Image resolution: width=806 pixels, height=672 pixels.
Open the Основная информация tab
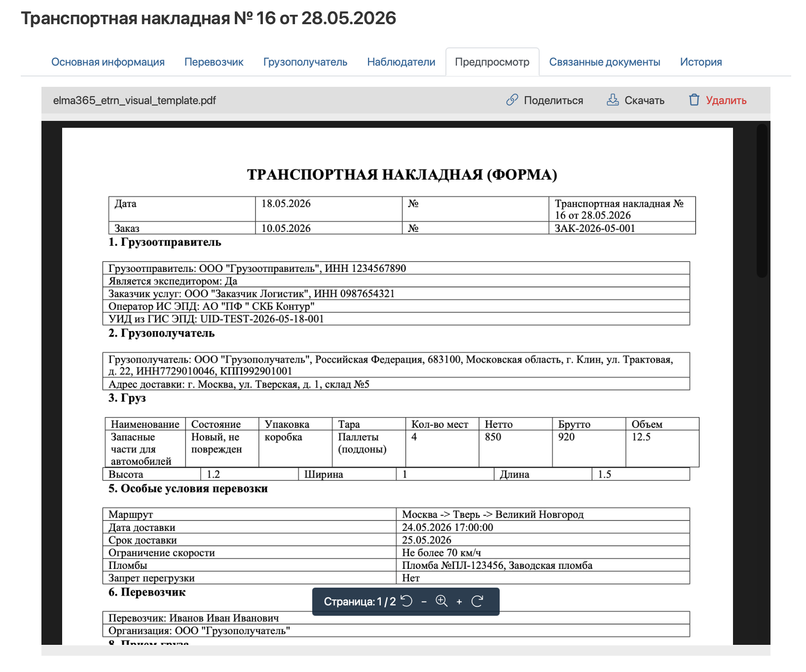tap(108, 62)
